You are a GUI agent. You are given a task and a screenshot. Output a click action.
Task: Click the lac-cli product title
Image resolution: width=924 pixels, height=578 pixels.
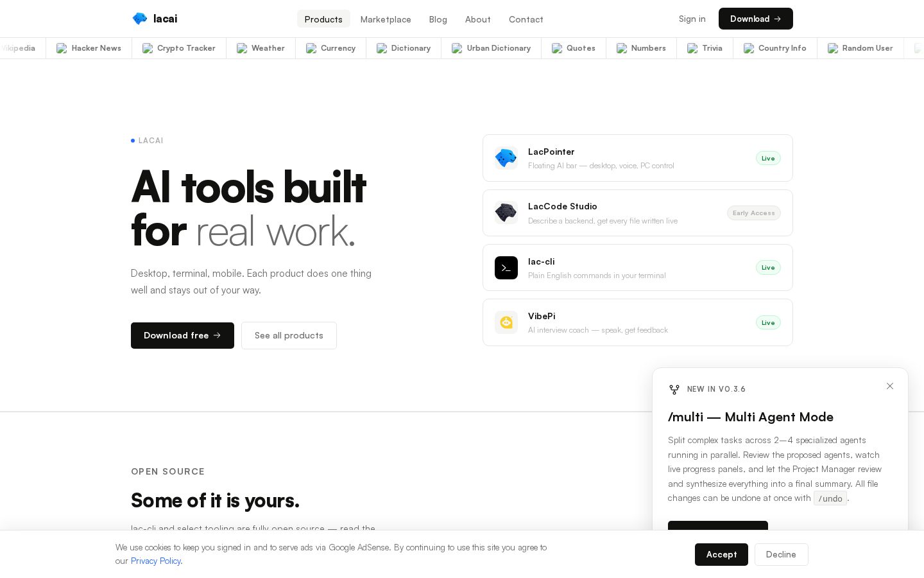click(542, 261)
